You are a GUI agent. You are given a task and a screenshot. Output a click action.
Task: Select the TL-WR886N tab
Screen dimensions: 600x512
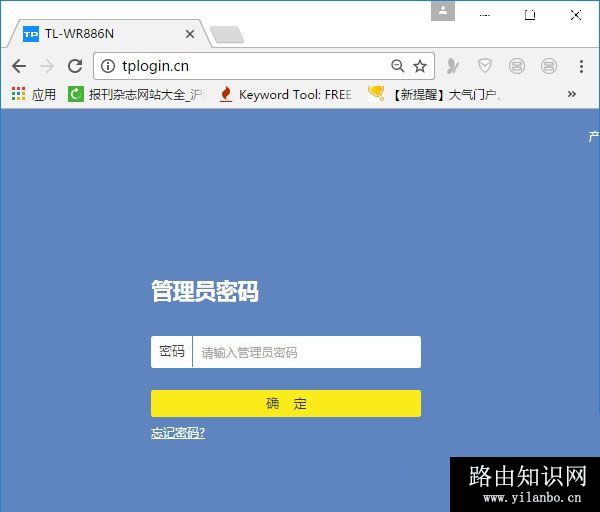[x=107, y=34]
